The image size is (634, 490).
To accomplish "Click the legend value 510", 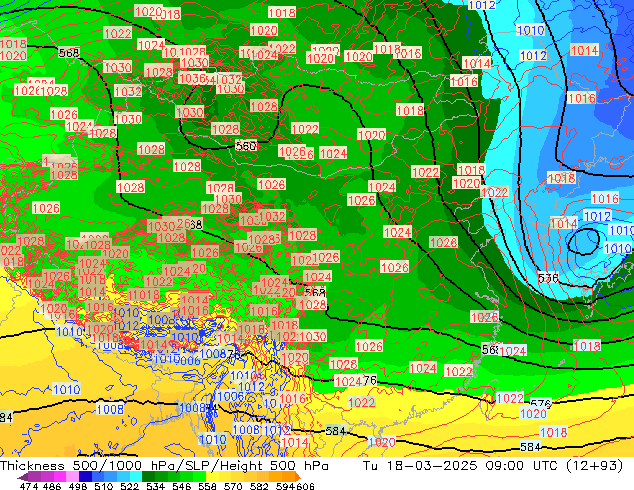I will click(104, 486).
